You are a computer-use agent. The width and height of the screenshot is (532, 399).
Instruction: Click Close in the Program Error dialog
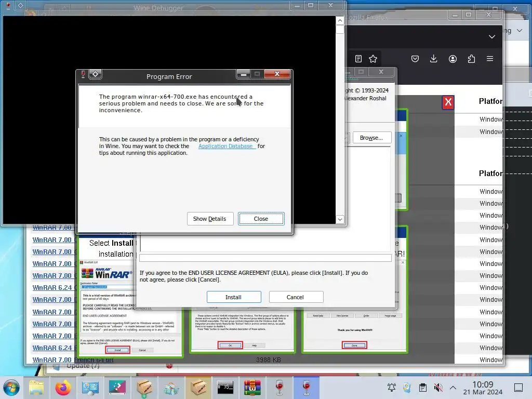pyautogui.click(x=261, y=219)
